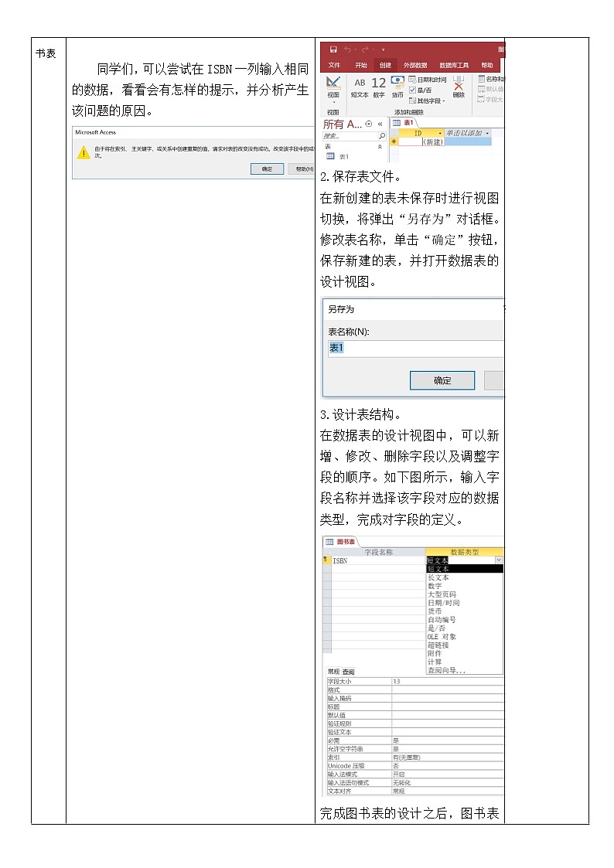
Task: Click the 默认值 icon in ribbon
Action: pos(482,89)
